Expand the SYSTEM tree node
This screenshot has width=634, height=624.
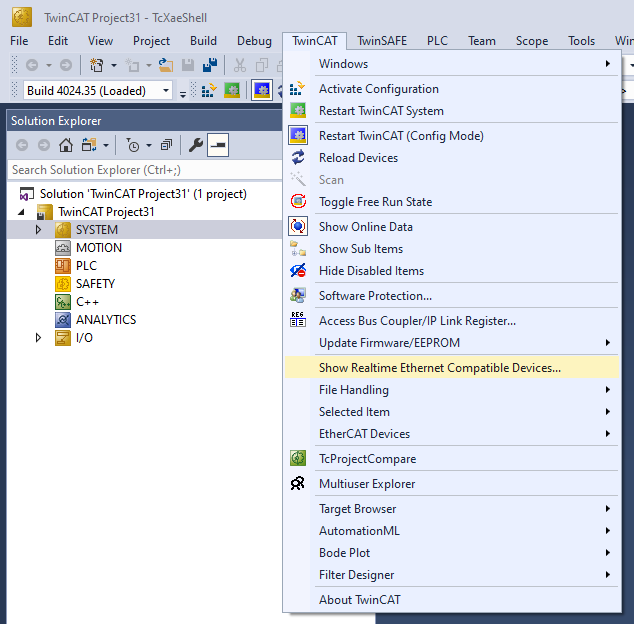point(39,230)
